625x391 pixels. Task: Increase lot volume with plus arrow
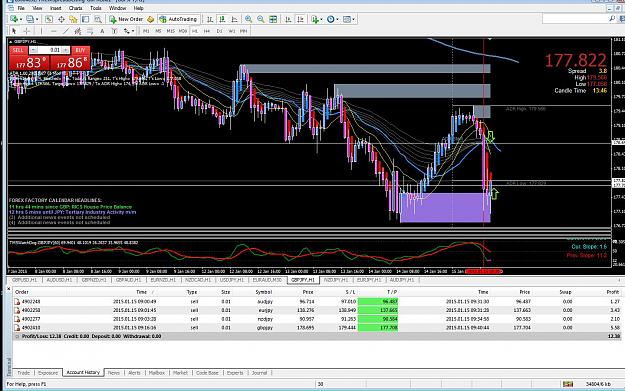[66, 50]
